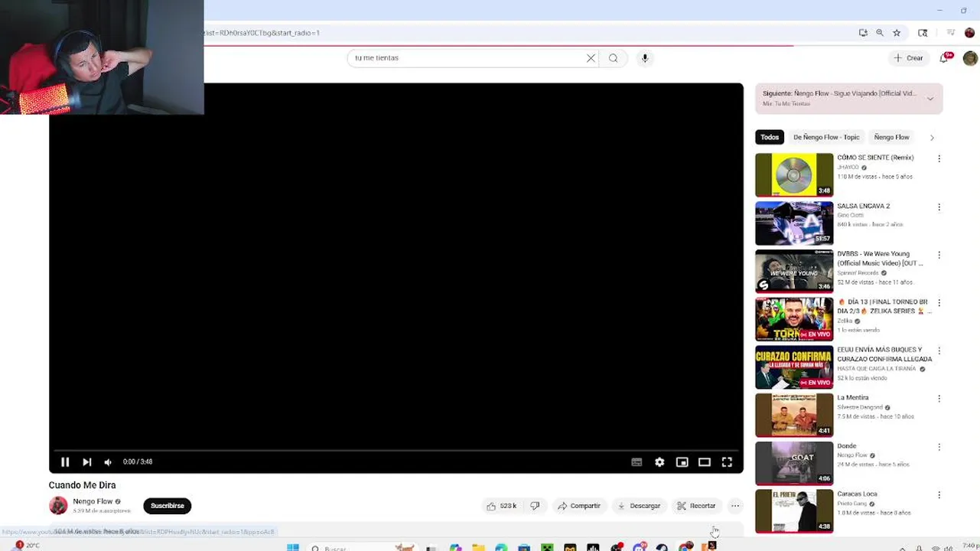Screen dimensions: 980x551
Task: Show more filter chips with right arrow
Action: [x=932, y=138]
